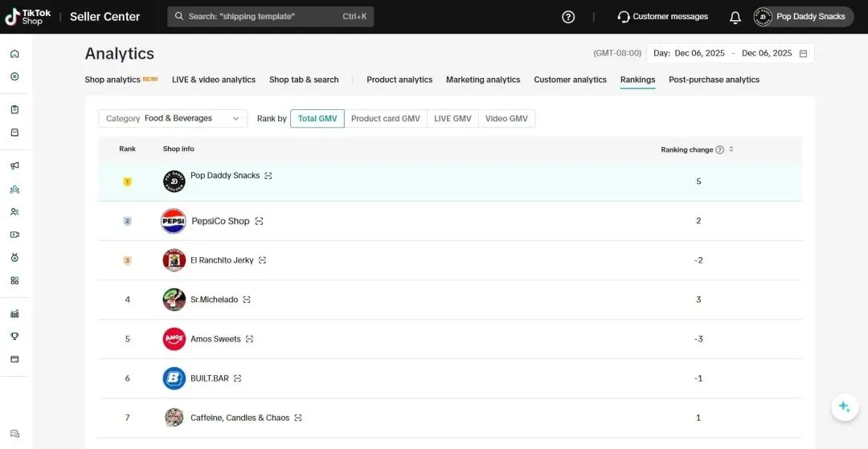868x449 pixels.
Task: Click scan icon beside Caffeine, Candles & Chaos
Action: coord(298,418)
